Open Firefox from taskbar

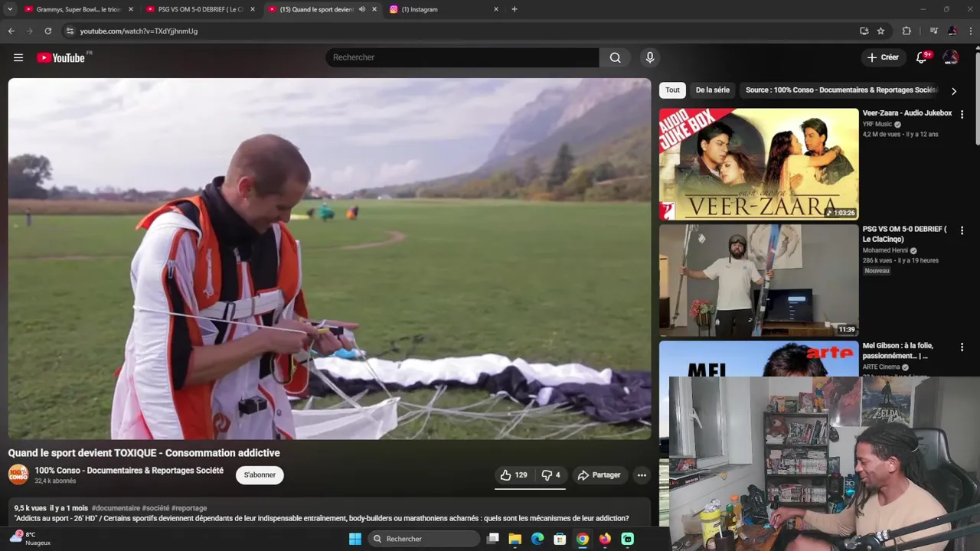coord(605,539)
